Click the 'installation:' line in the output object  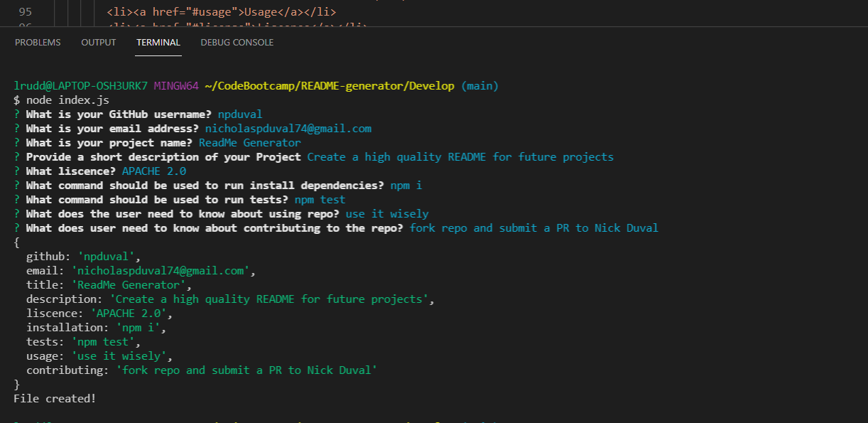(x=96, y=328)
